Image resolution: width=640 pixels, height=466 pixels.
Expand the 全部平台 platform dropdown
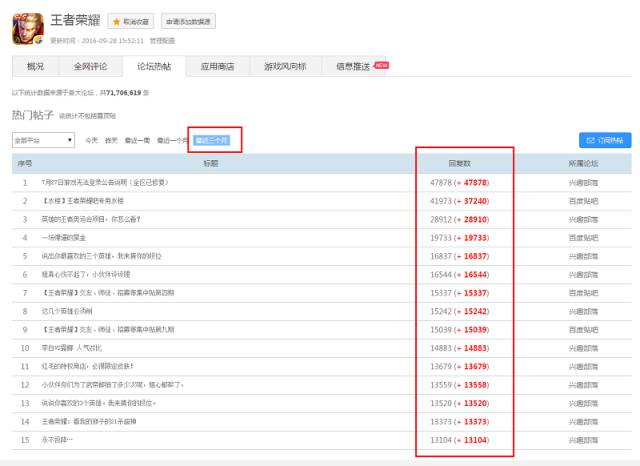[43, 140]
